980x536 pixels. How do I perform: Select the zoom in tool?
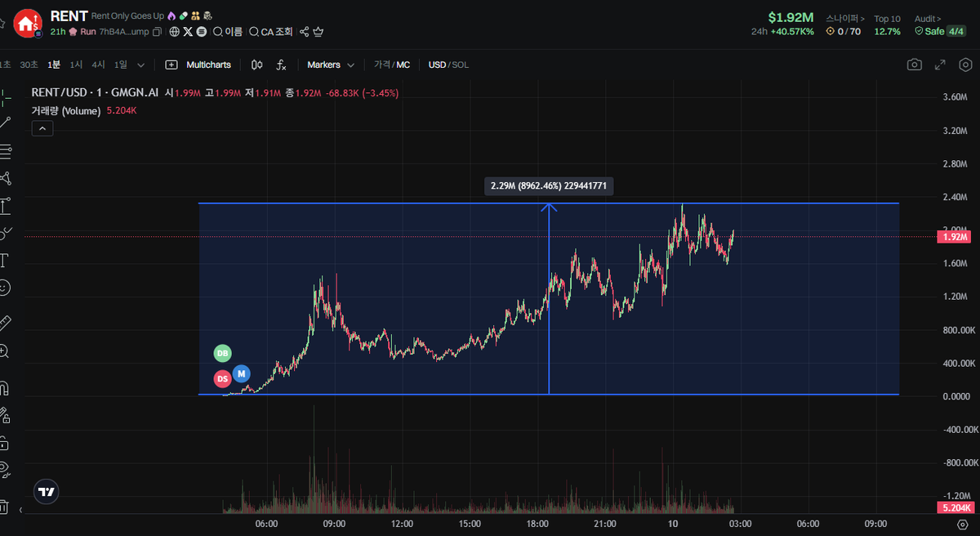4,351
